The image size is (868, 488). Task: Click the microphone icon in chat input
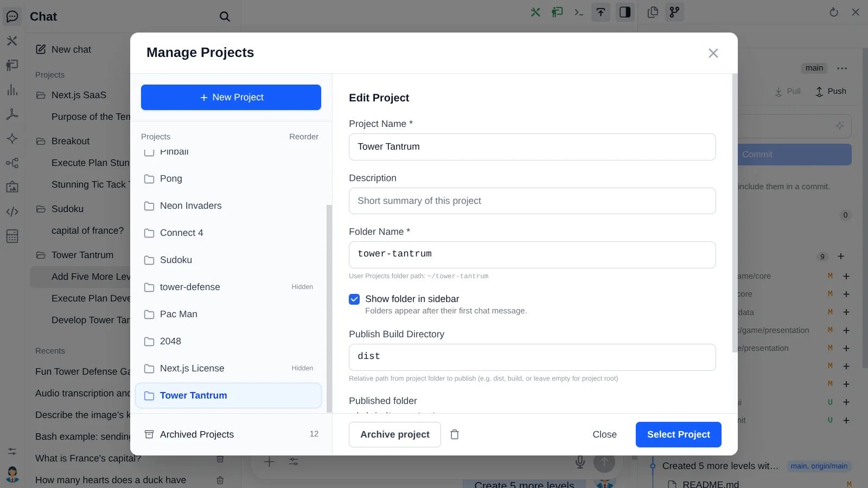tap(580, 462)
